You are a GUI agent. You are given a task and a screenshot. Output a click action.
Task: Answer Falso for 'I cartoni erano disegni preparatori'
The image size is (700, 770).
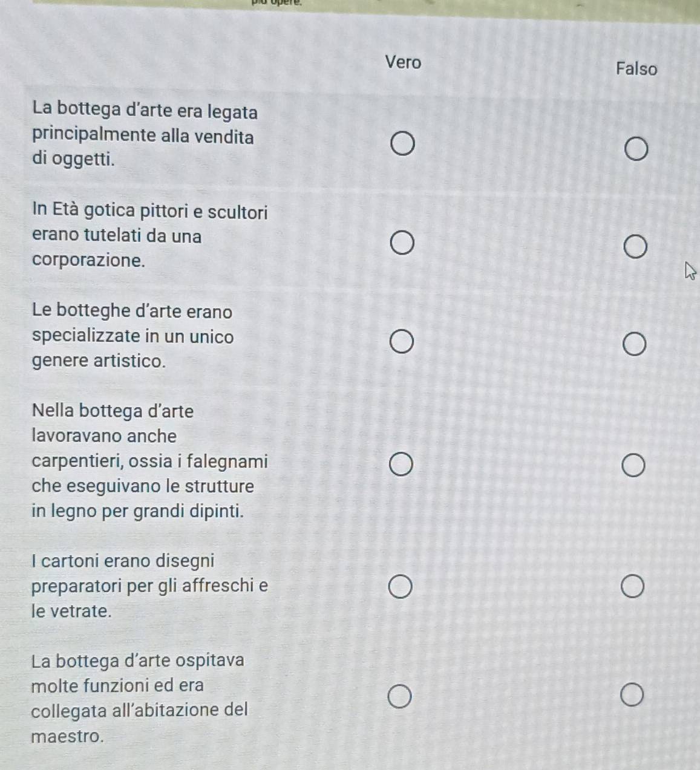[x=633, y=588]
